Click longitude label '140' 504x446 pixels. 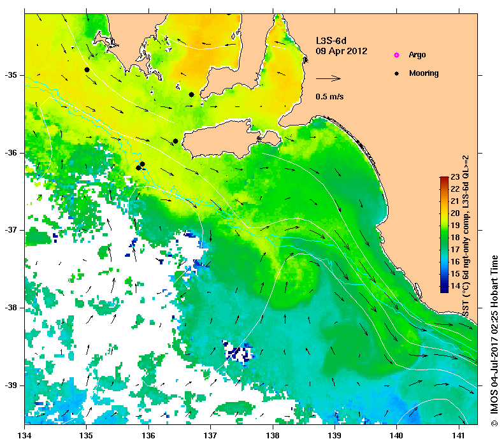tap(397, 436)
